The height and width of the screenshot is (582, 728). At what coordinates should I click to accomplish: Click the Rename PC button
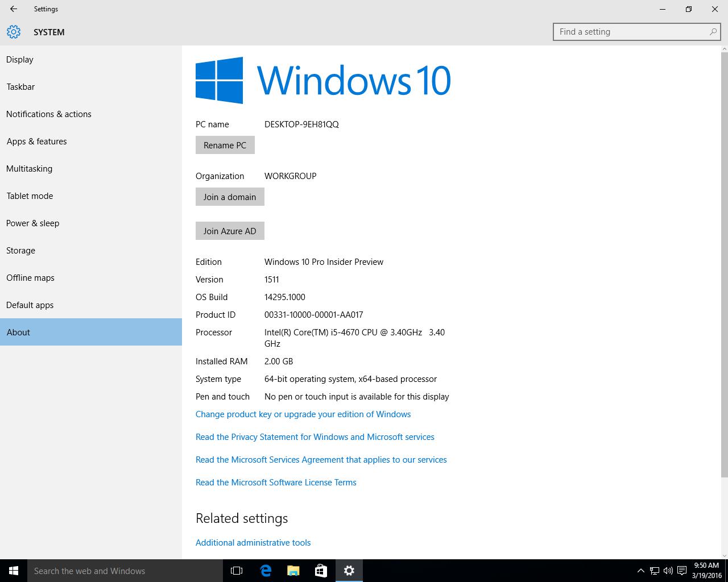(225, 145)
